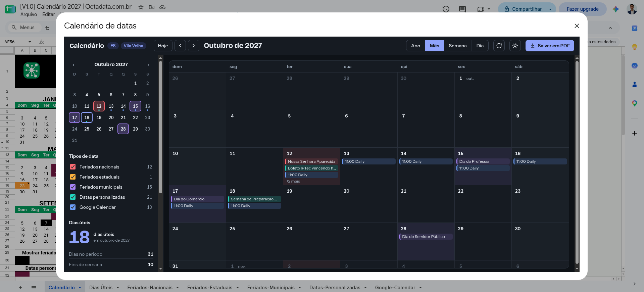Close the Calendário de datas dialog
Screen dimensions: 644x292
(x=577, y=26)
